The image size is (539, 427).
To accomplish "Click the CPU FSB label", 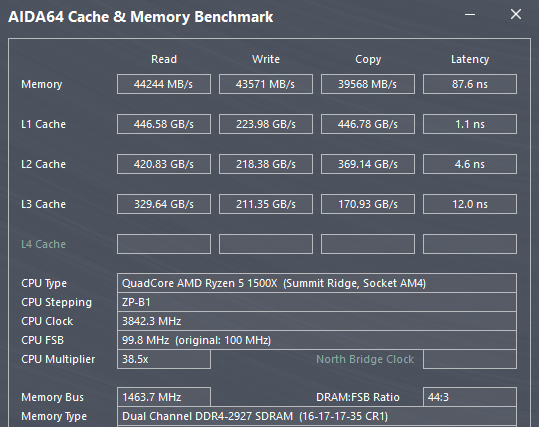I will tap(43, 340).
